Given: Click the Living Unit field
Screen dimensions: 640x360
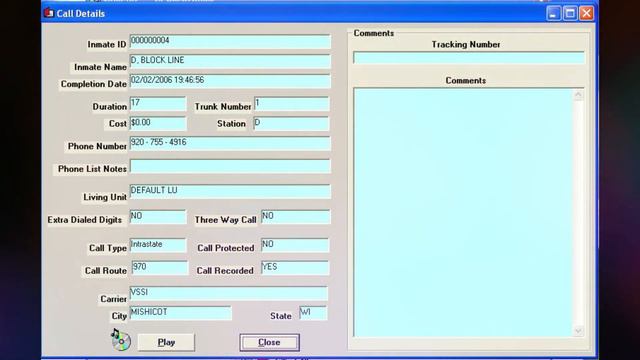Looking at the screenshot, I should [x=230, y=191].
